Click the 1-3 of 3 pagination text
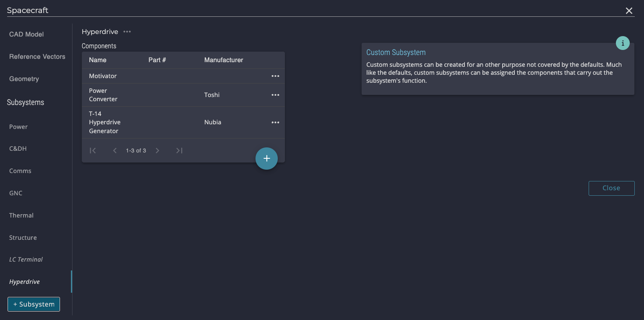 tap(136, 150)
